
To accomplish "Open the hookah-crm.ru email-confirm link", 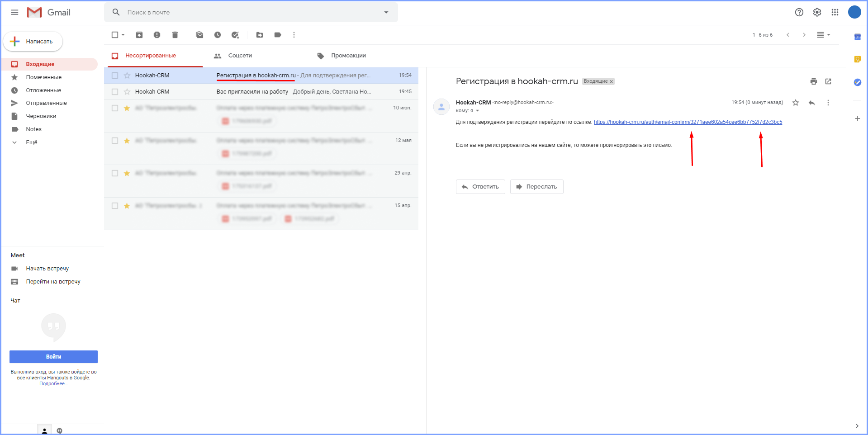I will (688, 122).
